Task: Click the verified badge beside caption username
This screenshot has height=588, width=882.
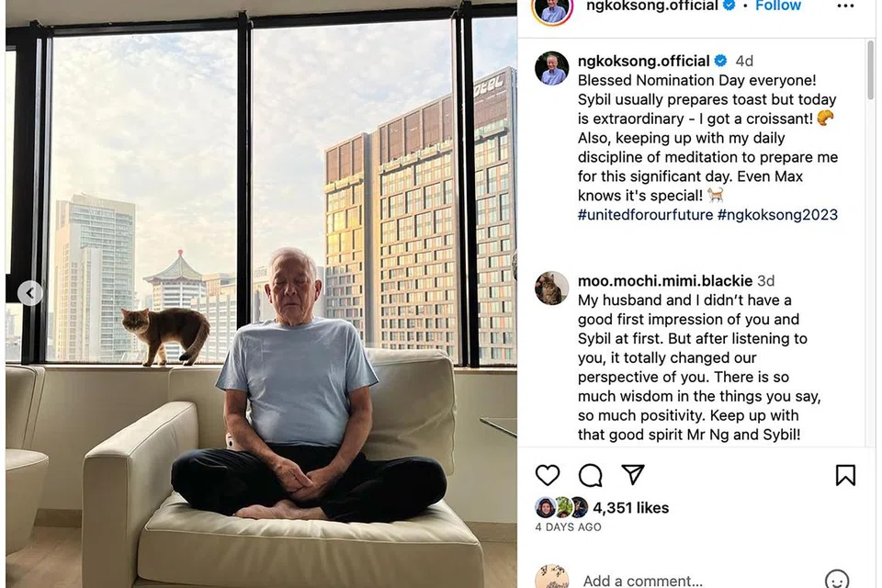Action: [x=720, y=61]
